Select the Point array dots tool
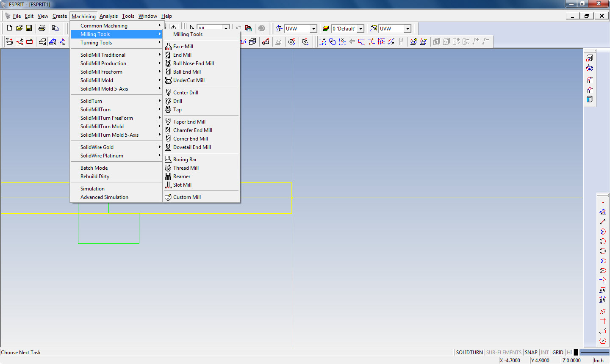 [603, 312]
